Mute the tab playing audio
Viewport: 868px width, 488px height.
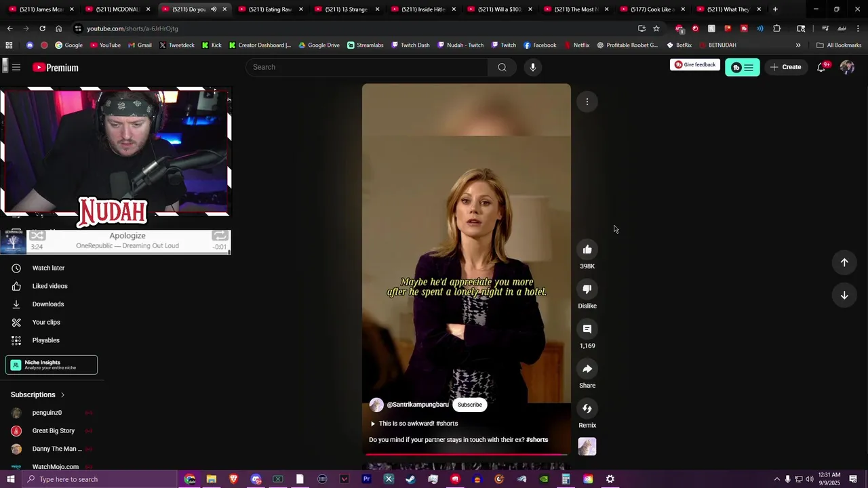(x=214, y=9)
